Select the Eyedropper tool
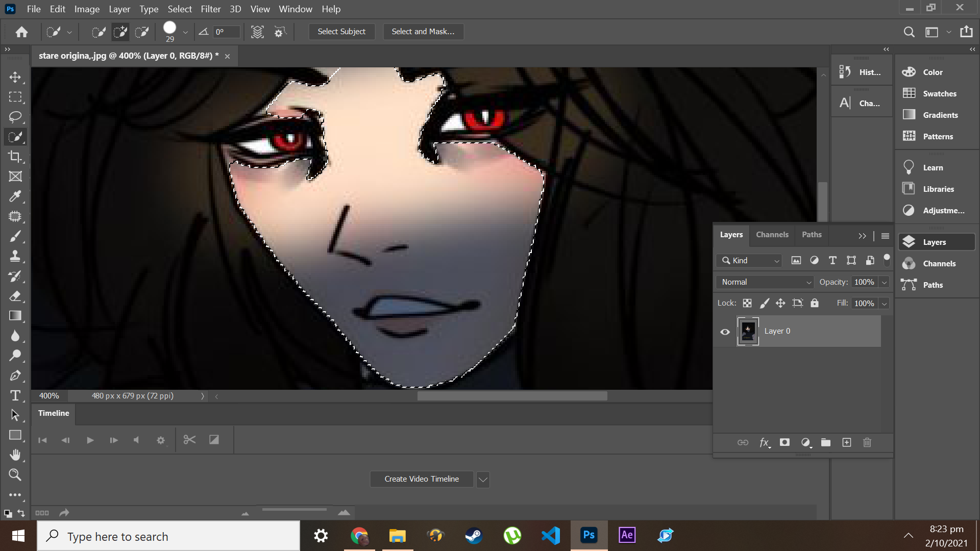980x551 pixels. point(15,196)
